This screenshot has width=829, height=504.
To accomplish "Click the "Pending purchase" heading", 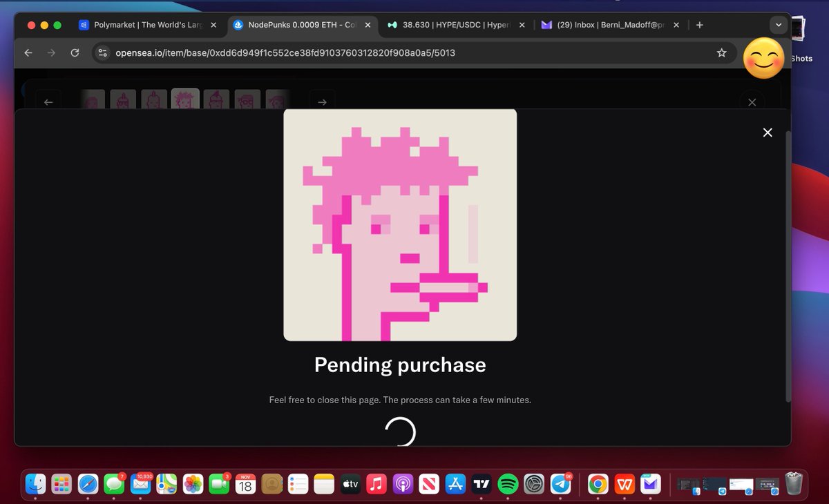I will point(400,365).
